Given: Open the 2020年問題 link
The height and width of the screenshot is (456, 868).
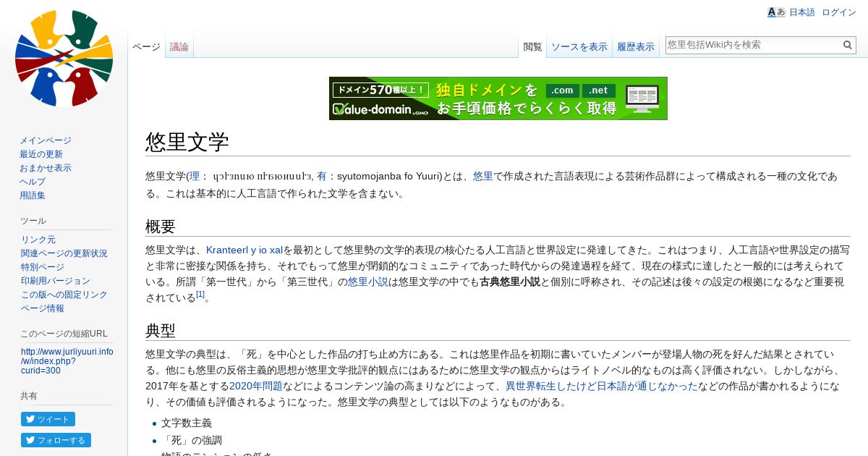Looking at the screenshot, I should point(256,386).
